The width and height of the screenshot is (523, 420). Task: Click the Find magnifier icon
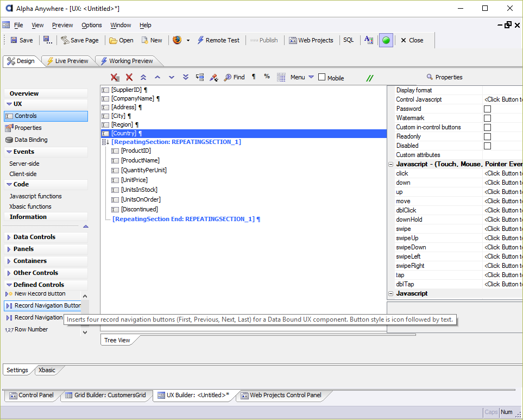pos(228,77)
